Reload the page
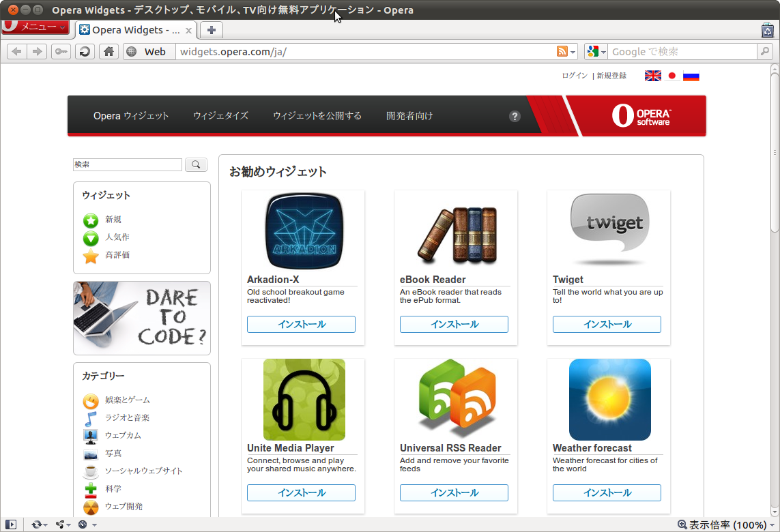Screen dimensions: 780x532 pyautogui.click(x=85, y=51)
